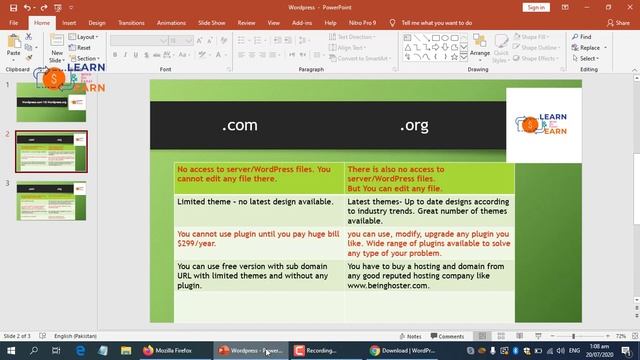
Task: Click the Tell me lightbulb icon
Action: pyautogui.click(x=392, y=23)
